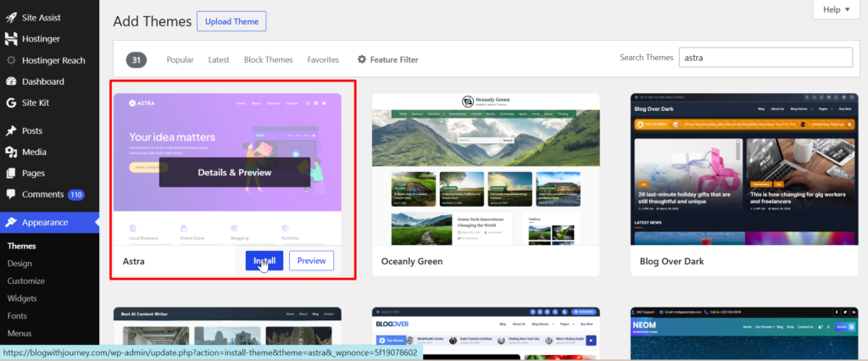Click the Posts pin icon
This screenshot has width=868, height=361.
click(x=11, y=131)
